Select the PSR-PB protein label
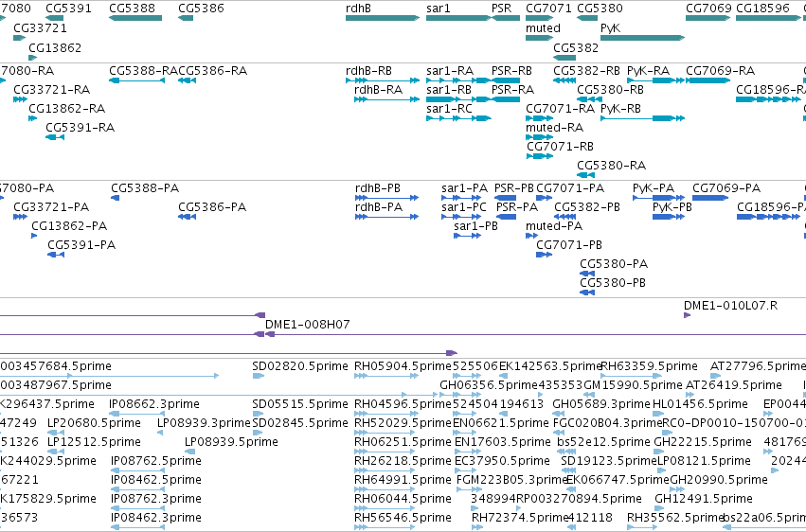The height and width of the screenshot is (532, 806). (x=514, y=188)
